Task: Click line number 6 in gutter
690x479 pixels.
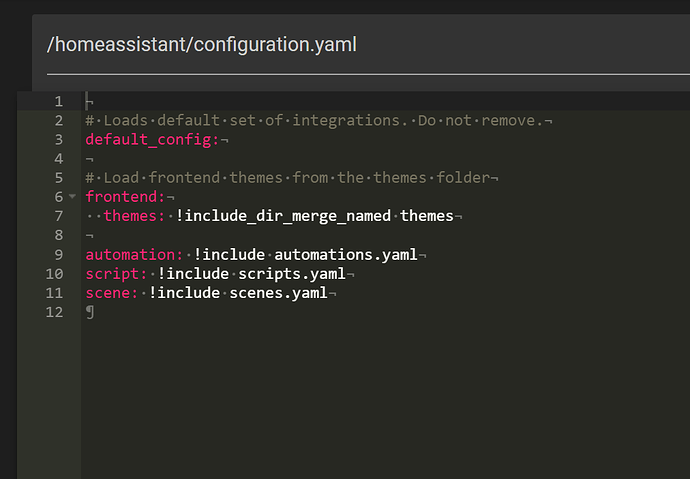Action: pyautogui.click(x=59, y=197)
